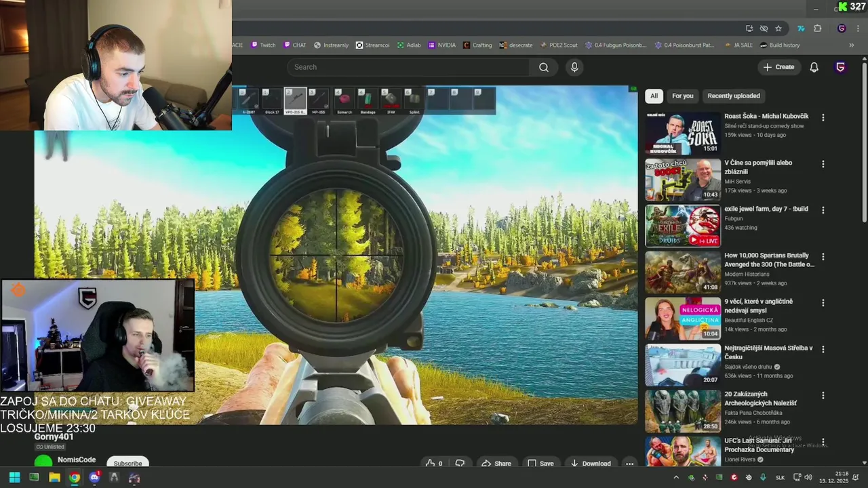
Task: Click the YouTube page vertical scrollbar
Action: point(864,142)
